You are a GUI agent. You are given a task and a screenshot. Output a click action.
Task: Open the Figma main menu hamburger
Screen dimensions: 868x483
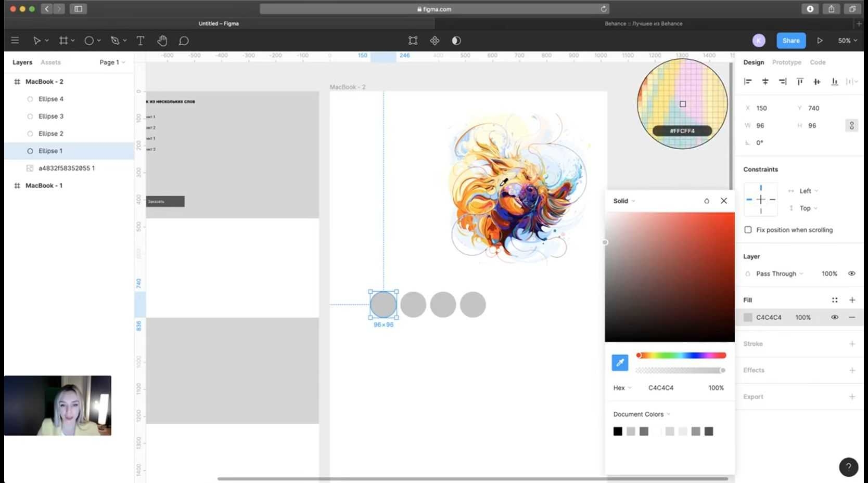15,41
